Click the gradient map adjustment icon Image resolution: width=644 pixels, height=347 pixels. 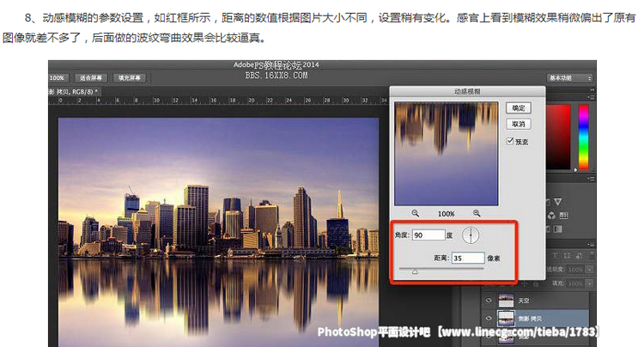click(x=557, y=228)
